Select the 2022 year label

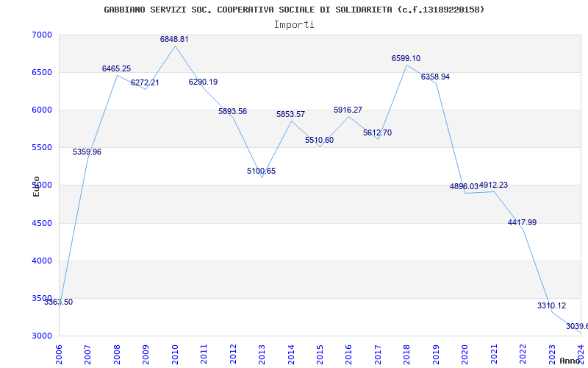click(x=522, y=354)
